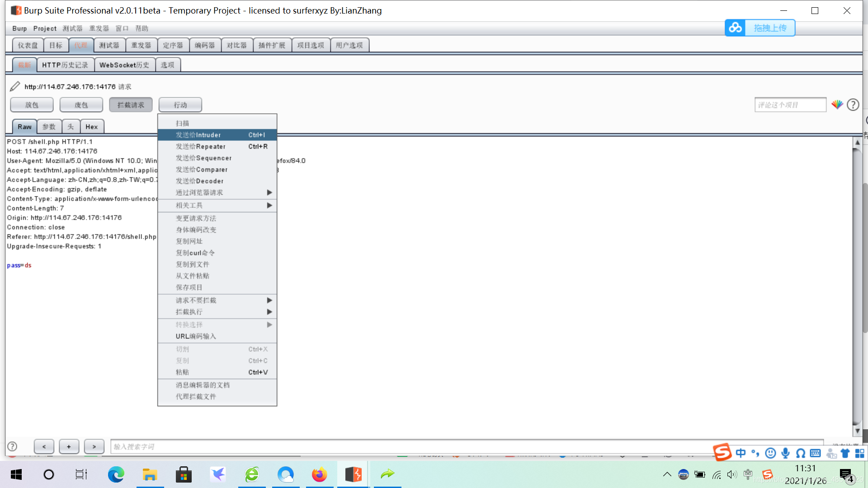Open the Burp menu
Screen dimensions: 868x488
[19, 28]
